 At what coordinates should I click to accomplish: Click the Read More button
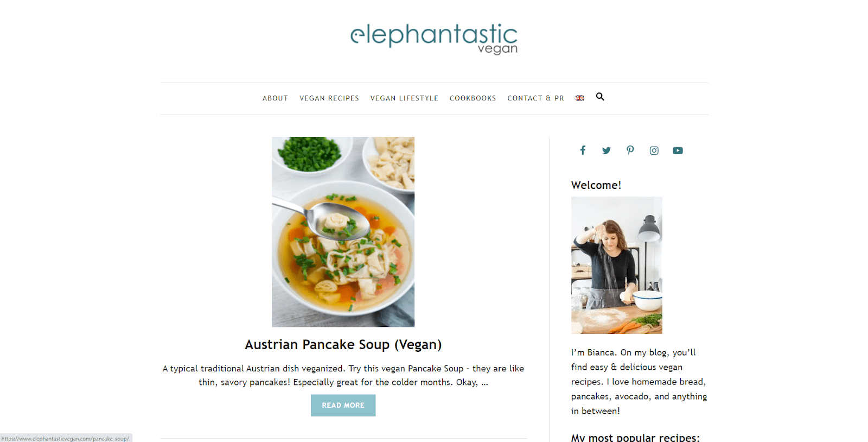(x=343, y=405)
